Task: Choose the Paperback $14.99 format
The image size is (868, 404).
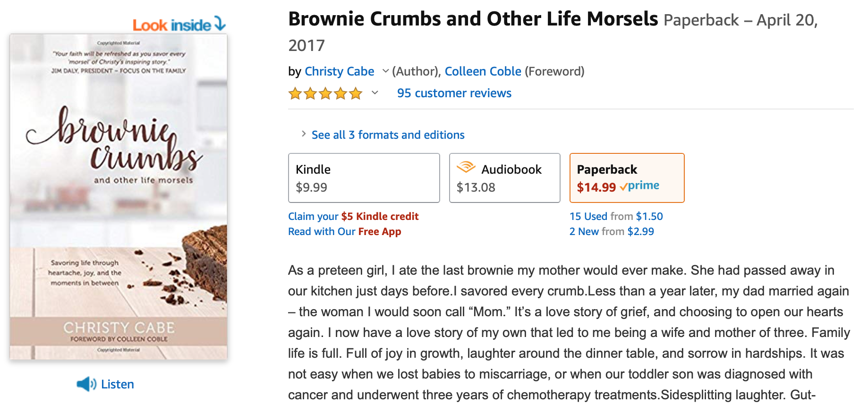Action: coord(627,178)
